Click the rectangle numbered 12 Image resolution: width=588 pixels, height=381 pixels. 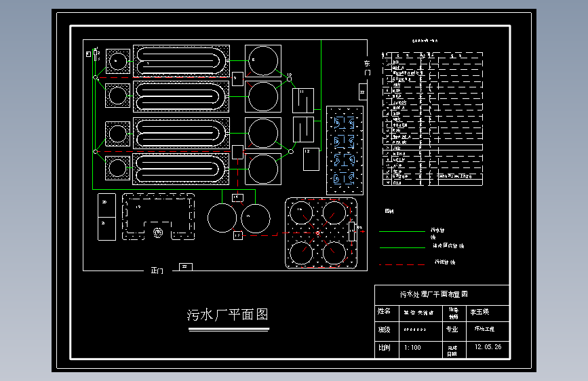point(311,159)
